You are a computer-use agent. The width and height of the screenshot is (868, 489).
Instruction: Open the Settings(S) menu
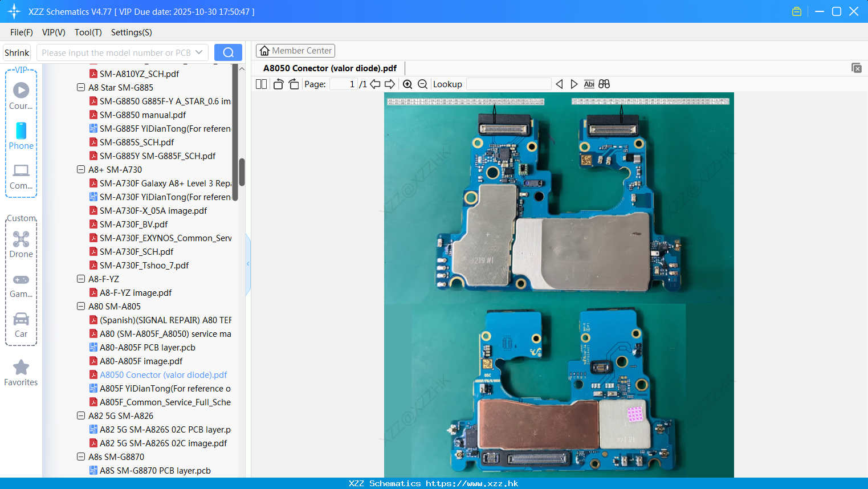tap(132, 32)
